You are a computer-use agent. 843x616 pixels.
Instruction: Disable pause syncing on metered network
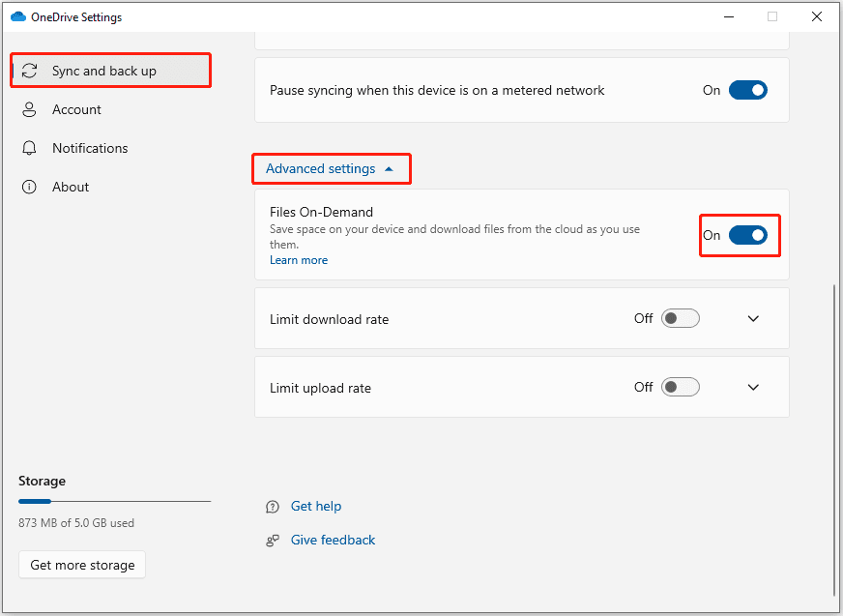click(x=747, y=89)
